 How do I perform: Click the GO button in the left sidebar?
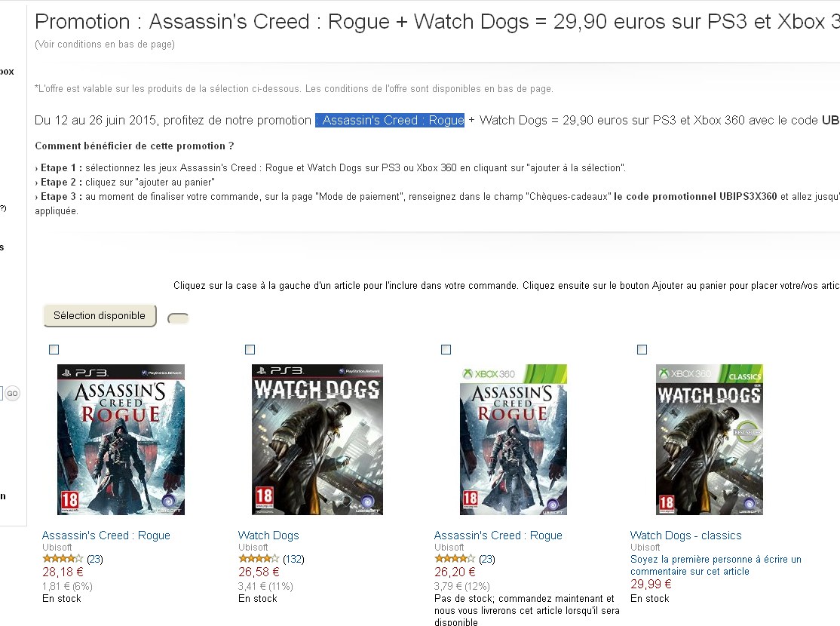click(x=12, y=394)
